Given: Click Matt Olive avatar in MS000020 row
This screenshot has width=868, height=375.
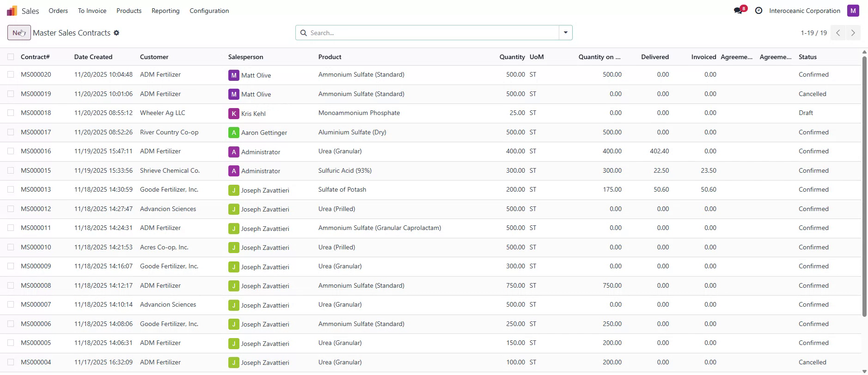Looking at the screenshot, I should [x=233, y=75].
